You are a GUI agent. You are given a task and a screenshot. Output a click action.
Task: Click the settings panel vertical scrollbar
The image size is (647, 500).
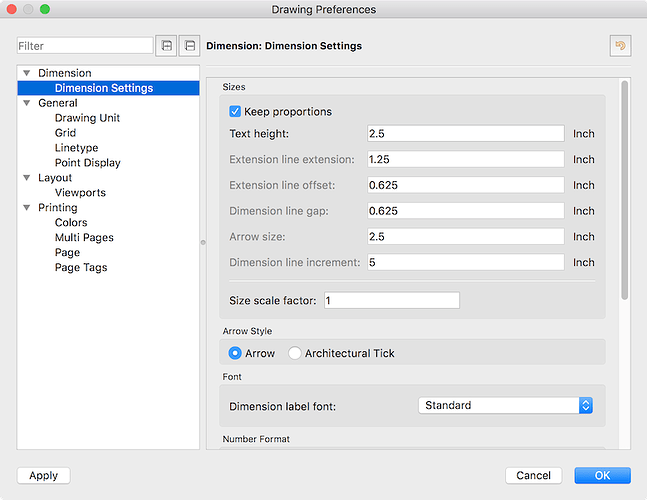625,190
